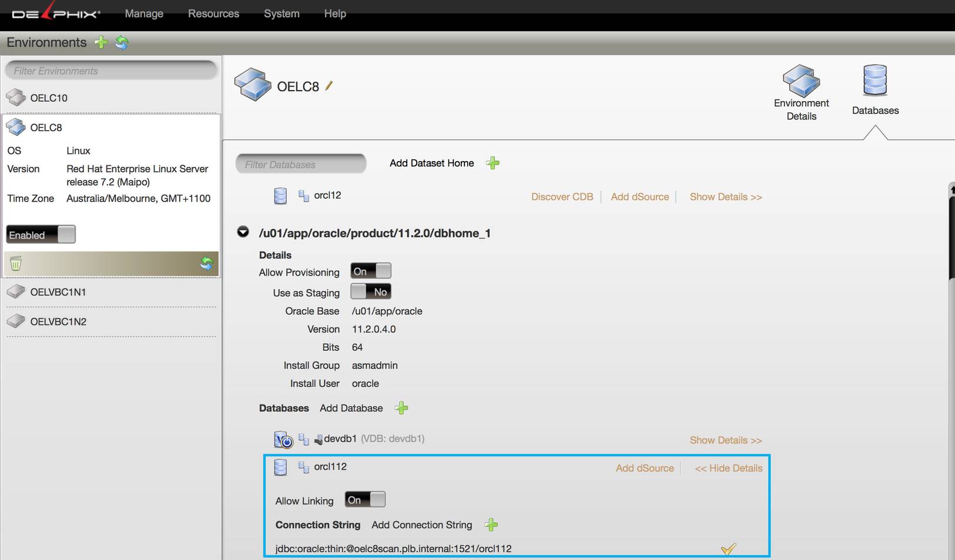
Task: Refresh the environments list
Action: pos(122,42)
